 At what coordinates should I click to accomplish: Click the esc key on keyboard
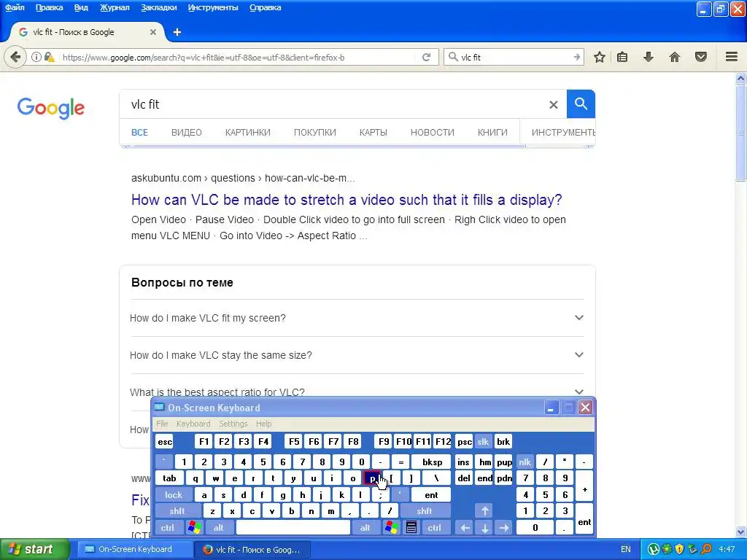(164, 441)
